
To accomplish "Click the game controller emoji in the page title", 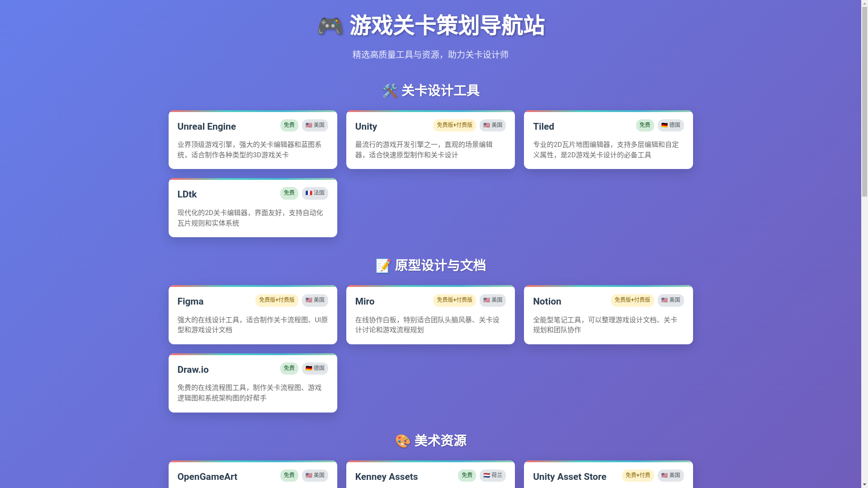I will click(x=330, y=25).
